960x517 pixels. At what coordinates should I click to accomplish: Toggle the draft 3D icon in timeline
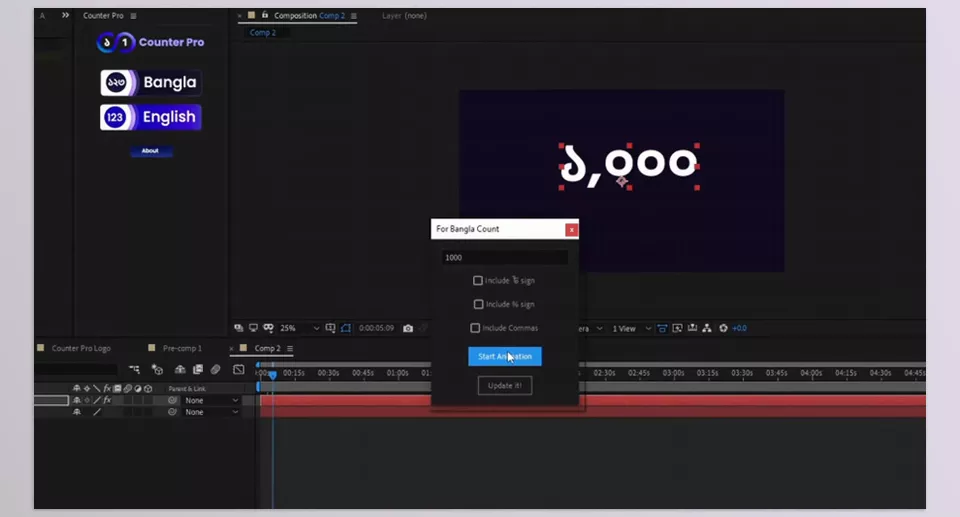pos(157,369)
